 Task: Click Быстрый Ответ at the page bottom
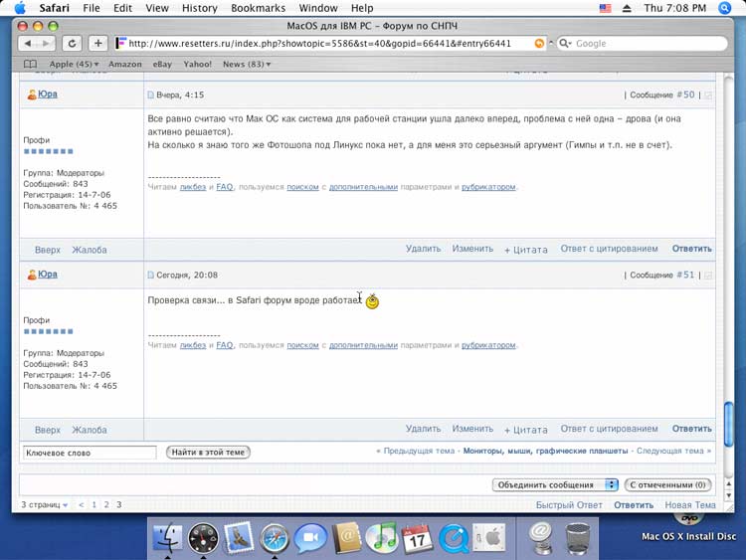[x=569, y=505]
